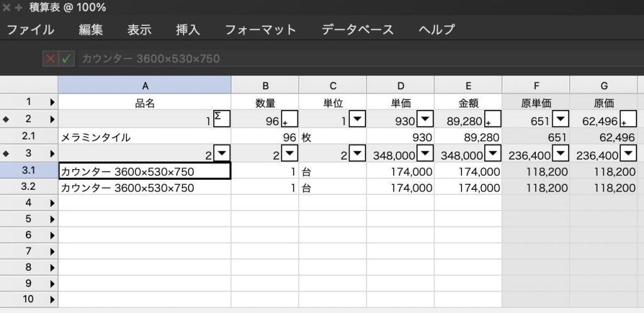Select the 品名 header cell

pos(145,102)
